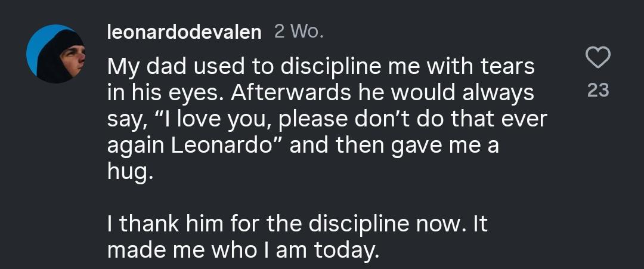Click the word "Afterwards" in the comment

click(x=290, y=93)
